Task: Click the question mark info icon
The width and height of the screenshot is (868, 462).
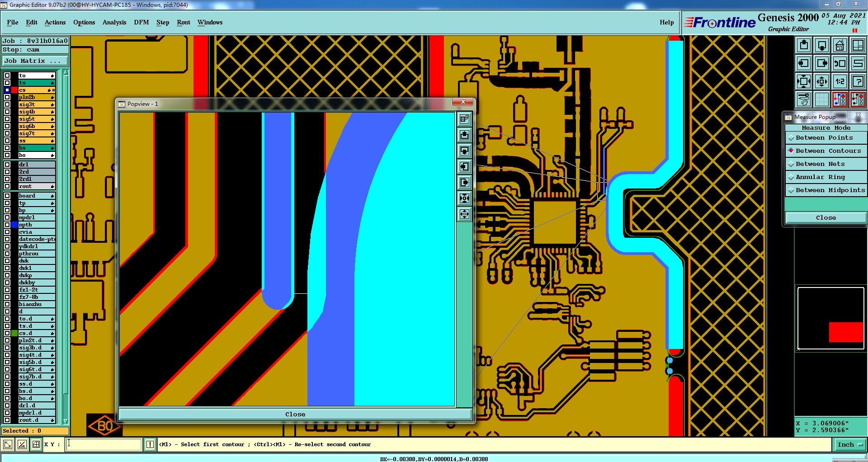Action: click(x=858, y=81)
